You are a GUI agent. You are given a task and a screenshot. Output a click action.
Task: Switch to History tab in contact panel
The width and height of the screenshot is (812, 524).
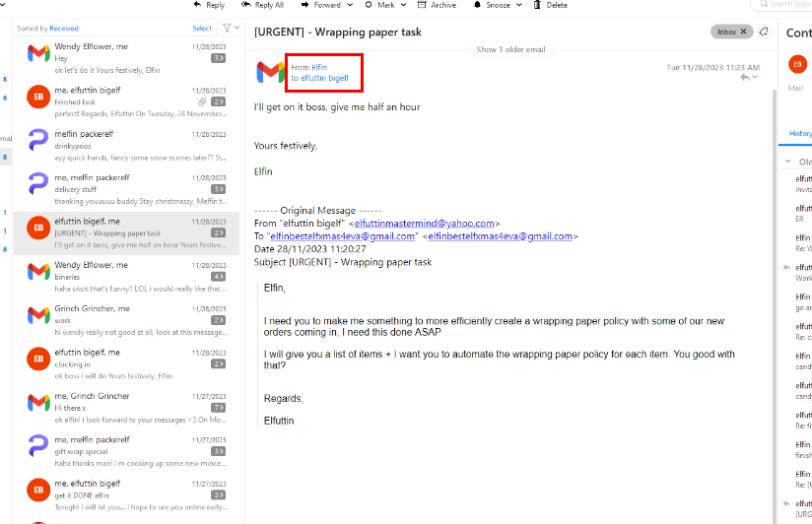click(800, 134)
